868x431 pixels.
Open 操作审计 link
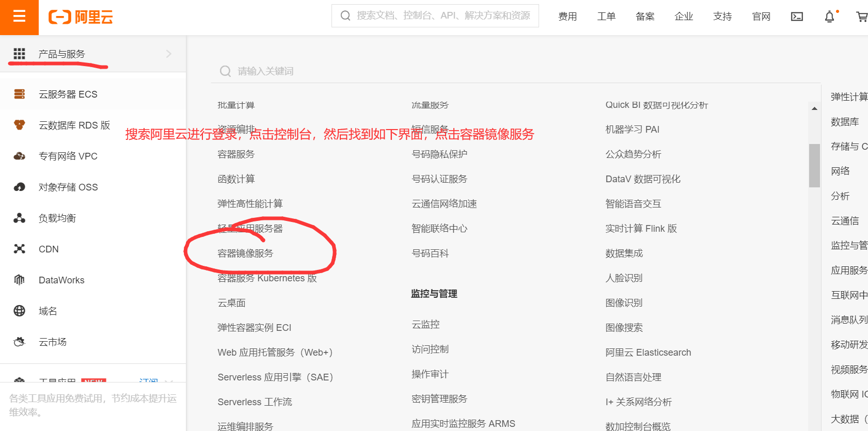tap(430, 374)
